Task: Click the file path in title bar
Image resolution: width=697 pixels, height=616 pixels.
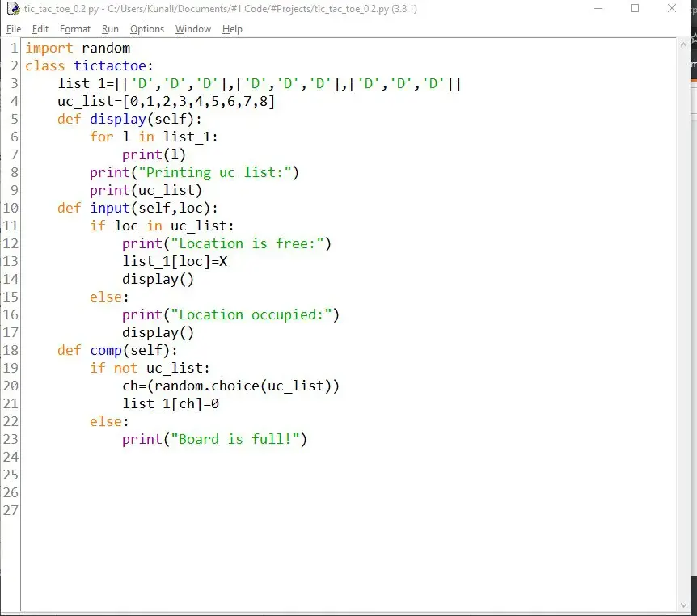Action: pyautogui.click(x=248, y=8)
